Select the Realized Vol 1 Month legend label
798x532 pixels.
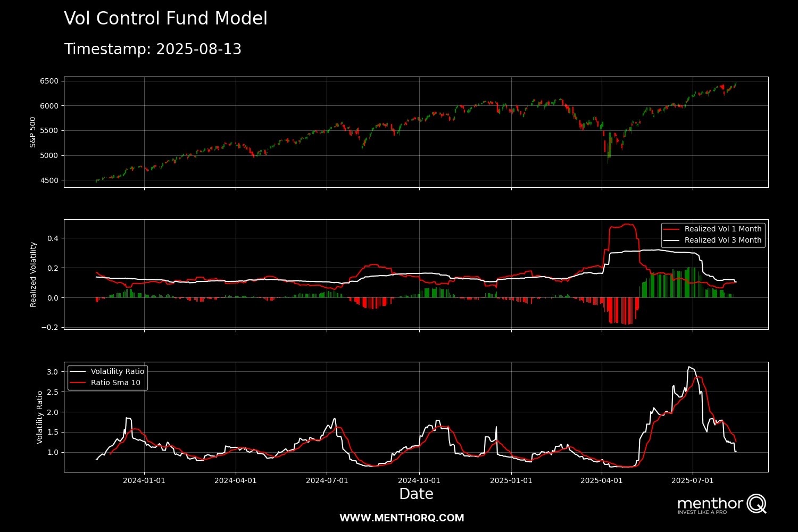coord(722,229)
